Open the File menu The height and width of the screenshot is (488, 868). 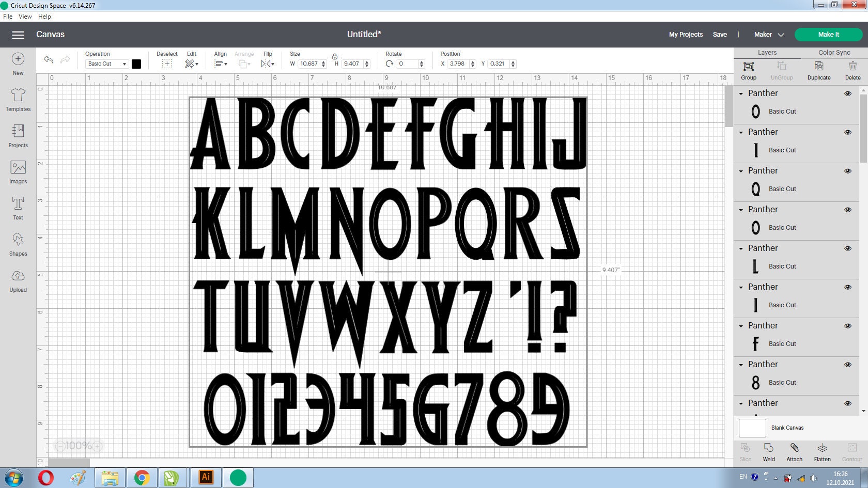click(8, 16)
